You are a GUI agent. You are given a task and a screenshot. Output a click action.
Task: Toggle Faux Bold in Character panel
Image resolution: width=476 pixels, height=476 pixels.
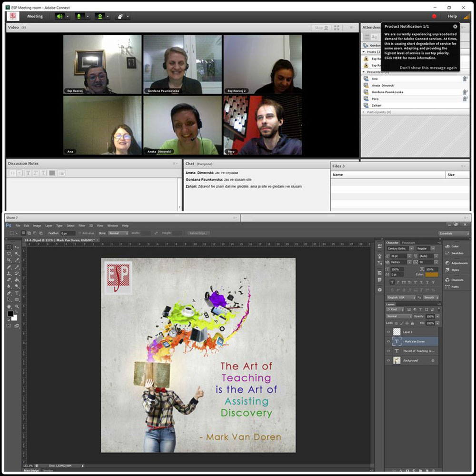(392, 282)
